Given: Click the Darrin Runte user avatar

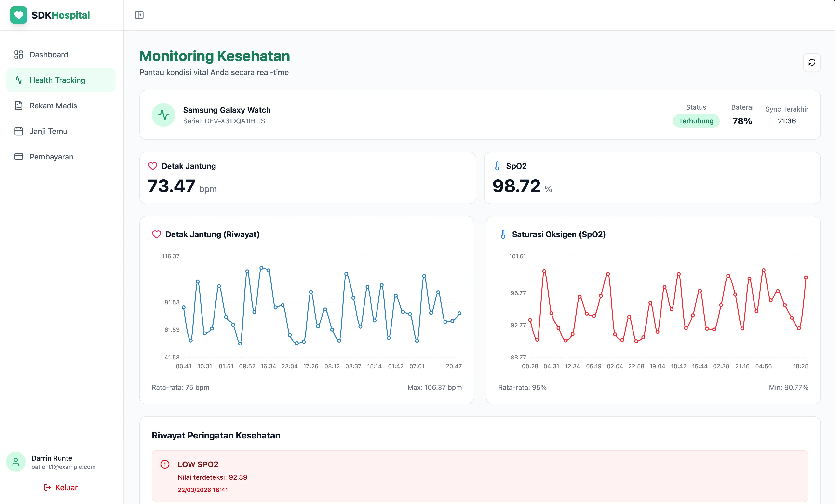Looking at the screenshot, I should [x=16, y=462].
